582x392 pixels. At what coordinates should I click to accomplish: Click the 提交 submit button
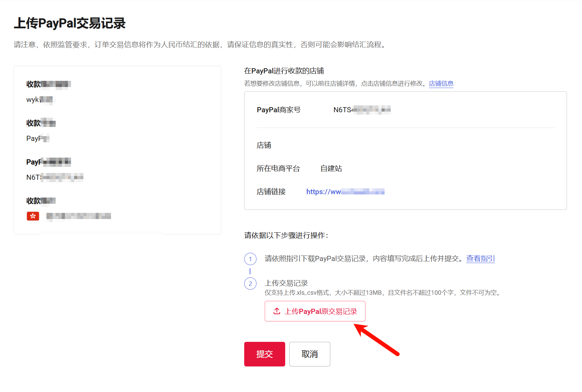pos(264,354)
